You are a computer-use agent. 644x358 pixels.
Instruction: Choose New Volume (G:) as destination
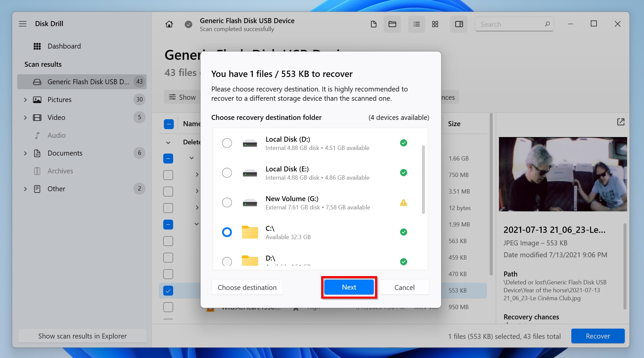227,202
